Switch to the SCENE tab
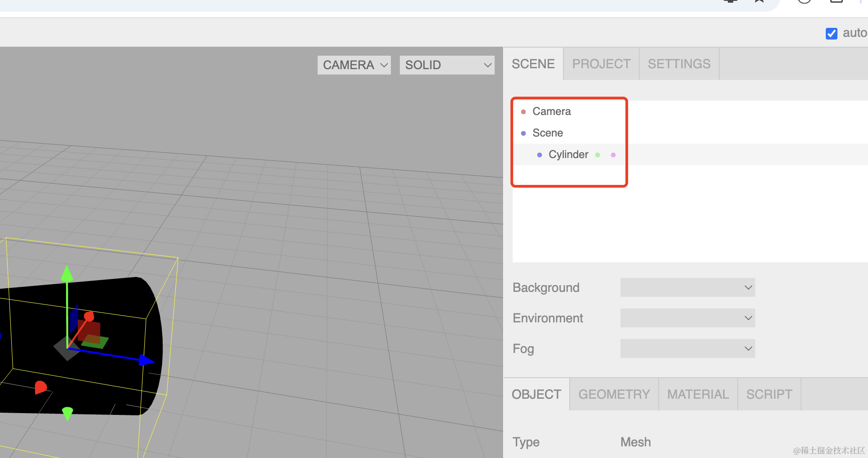Image resolution: width=868 pixels, height=458 pixels. [x=533, y=64]
